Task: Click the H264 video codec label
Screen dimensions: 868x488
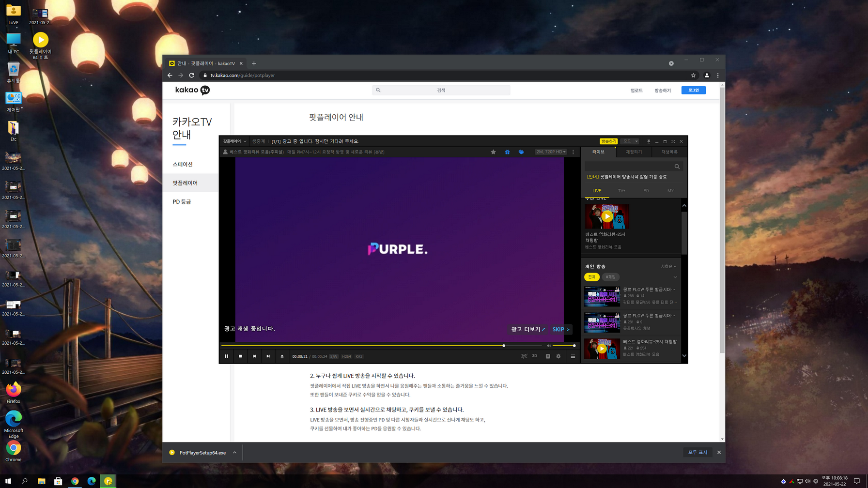Action: point(346,356)
